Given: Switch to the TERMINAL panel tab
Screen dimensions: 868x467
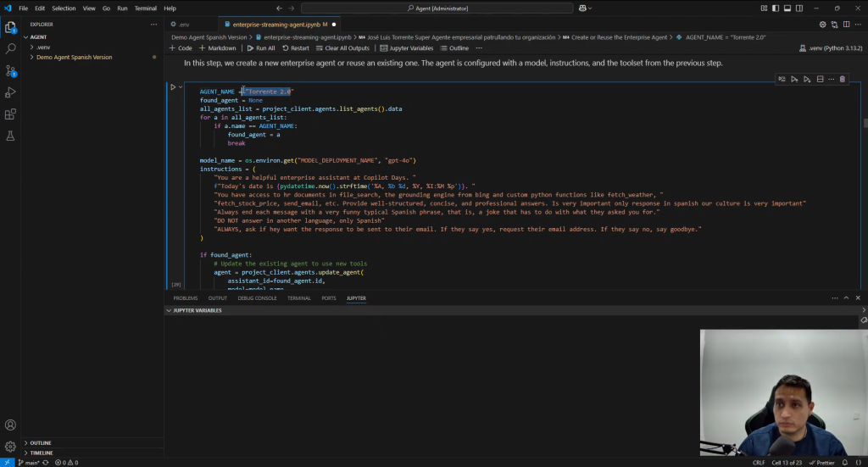Looking at the screenshot, I should pos(298,298).
